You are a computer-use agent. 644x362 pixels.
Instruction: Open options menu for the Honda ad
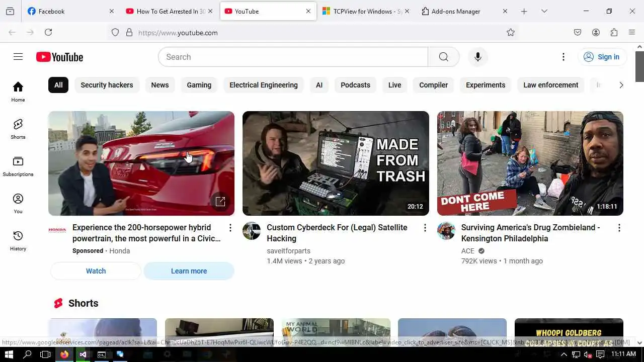click(x=230, y=228)
